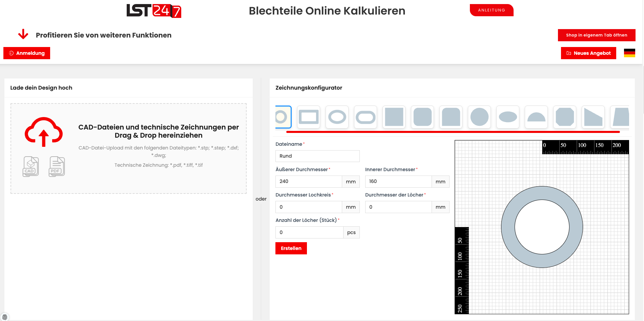This screenshot has width=644, height=321.
Task: Click the red down arrow icon
Action: [x=23, y=34]
